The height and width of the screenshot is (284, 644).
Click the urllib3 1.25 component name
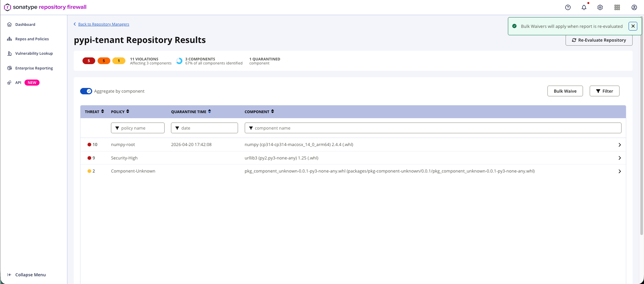(282, 158)
